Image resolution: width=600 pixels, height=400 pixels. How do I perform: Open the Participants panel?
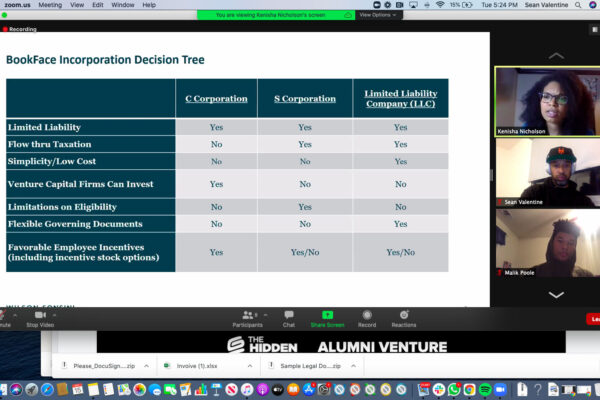(x=247, y=316)
